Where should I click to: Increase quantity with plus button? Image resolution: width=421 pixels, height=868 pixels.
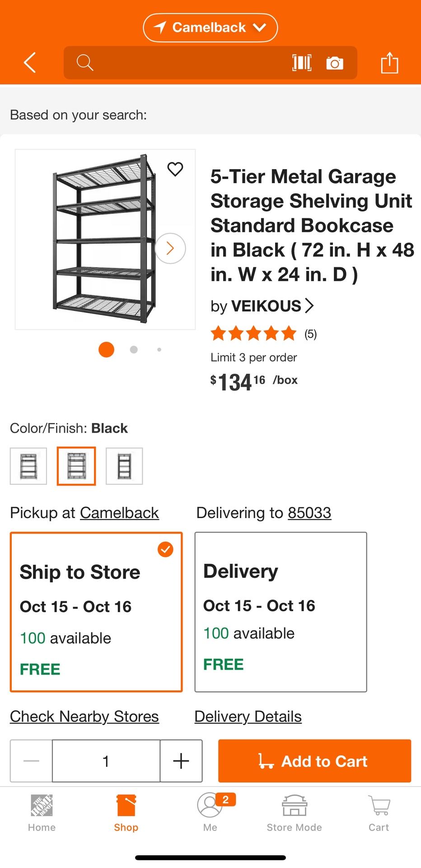pos(181,761)
